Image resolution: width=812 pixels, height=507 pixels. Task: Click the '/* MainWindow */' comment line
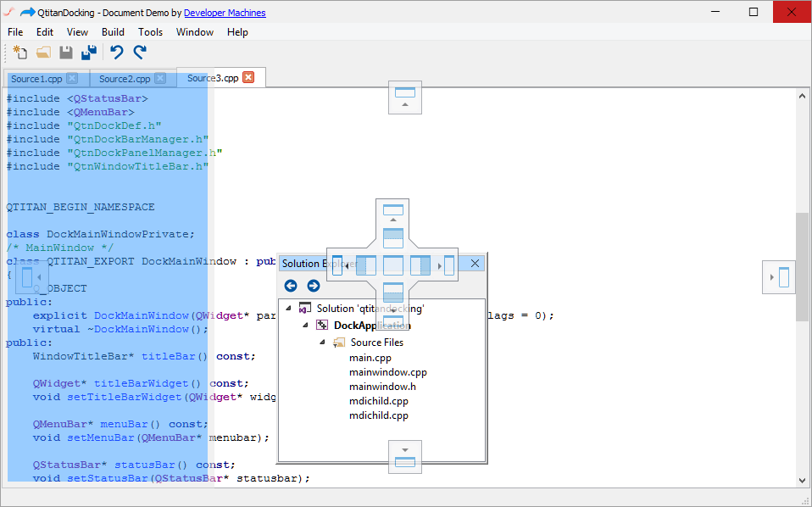[x=59, y=248]
